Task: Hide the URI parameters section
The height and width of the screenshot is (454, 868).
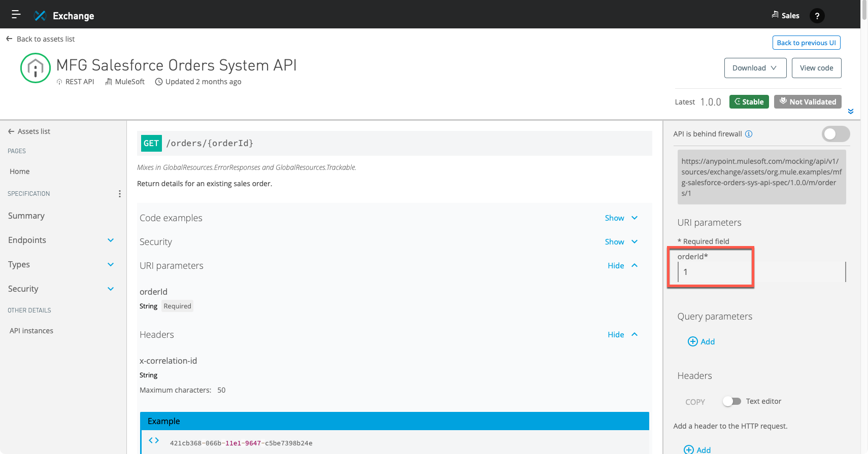Action: pos(622,266)
